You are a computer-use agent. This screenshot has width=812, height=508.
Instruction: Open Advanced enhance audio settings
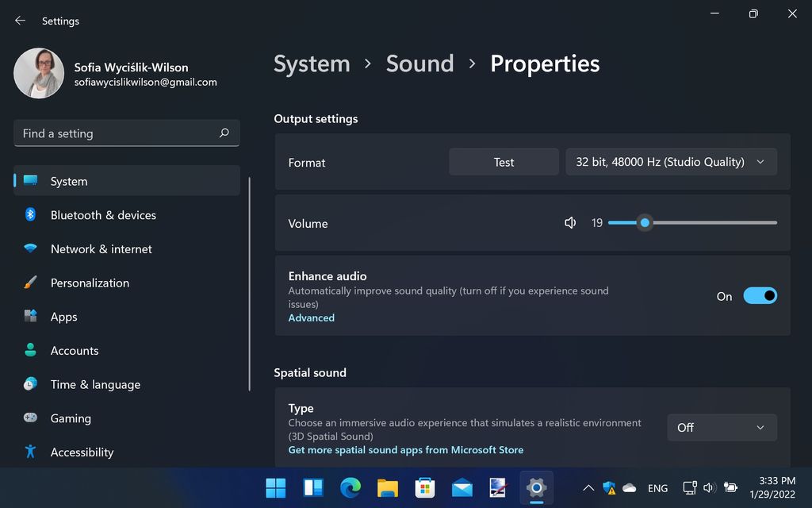pyautogui.click(x=311, y=317)
